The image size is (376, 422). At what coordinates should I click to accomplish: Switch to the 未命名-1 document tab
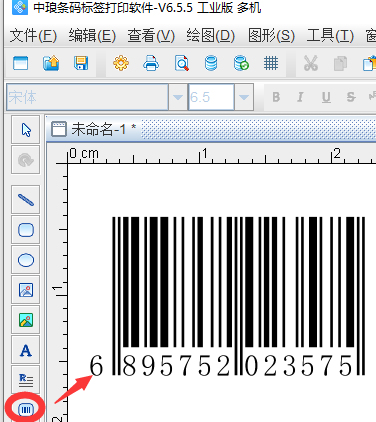click(94, 129)
